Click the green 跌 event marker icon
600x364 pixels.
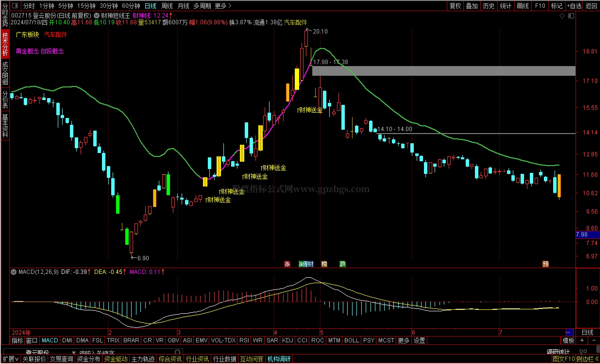tap(343, 264)
